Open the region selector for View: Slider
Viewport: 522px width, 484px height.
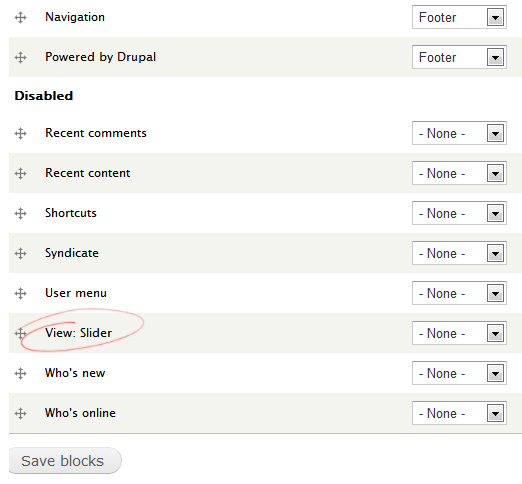click(x=459, y=333)
